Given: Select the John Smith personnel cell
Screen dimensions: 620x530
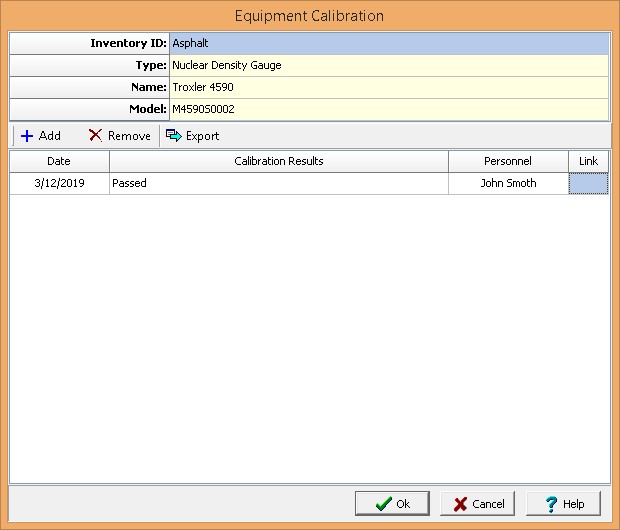Looking at the screenshot, I should tap(508, 183).
